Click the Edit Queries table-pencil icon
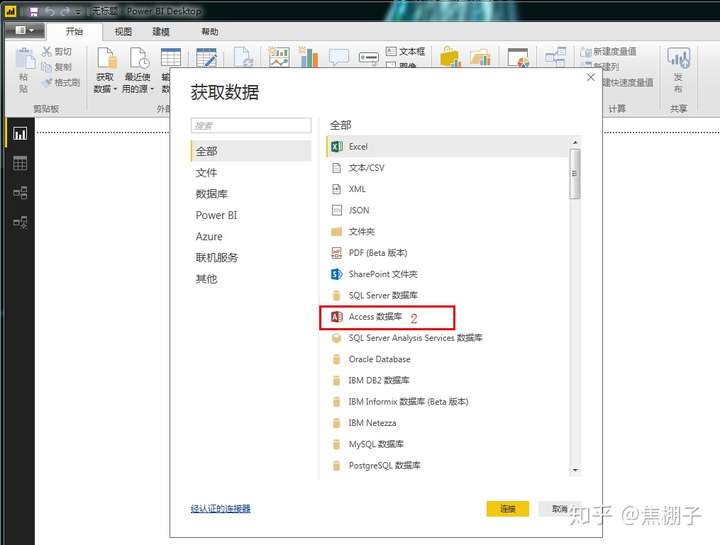The image size is (720, 545). [x=206, y=58]
